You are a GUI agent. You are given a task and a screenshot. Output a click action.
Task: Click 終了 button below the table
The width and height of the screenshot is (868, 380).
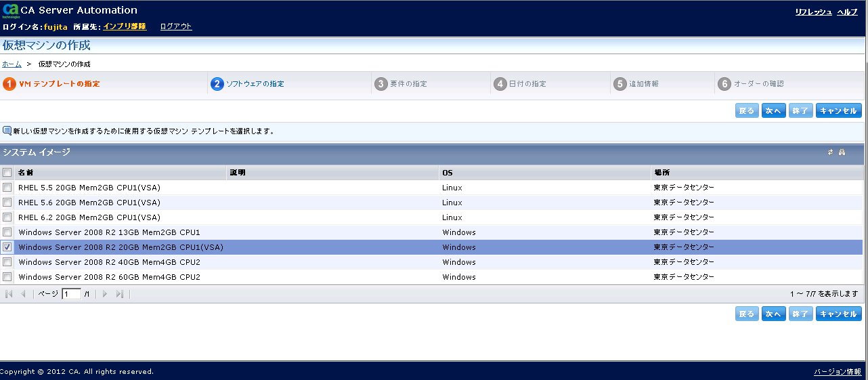800,314
